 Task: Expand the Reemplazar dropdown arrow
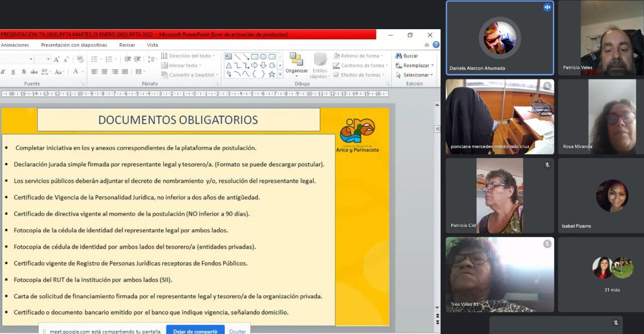pos(432,65)
